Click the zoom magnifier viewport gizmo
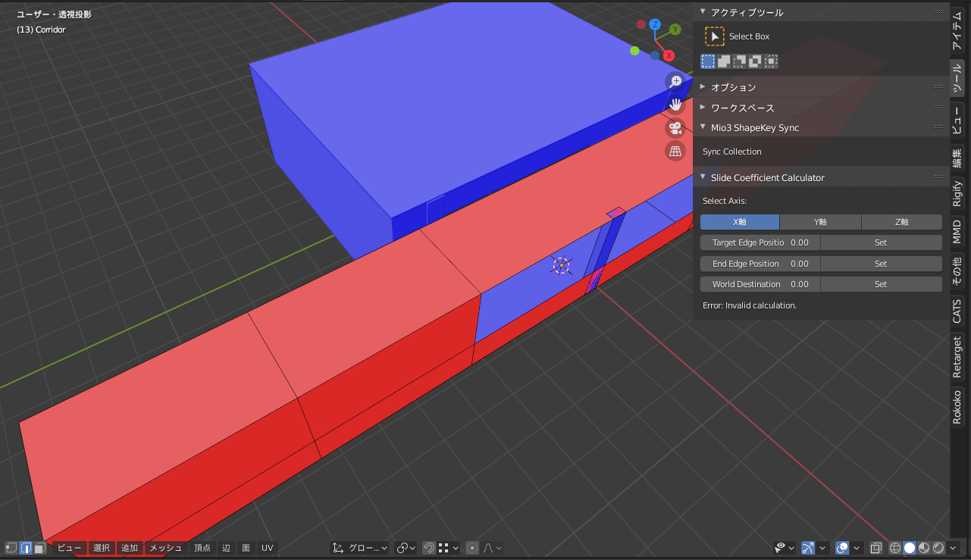971x560 pixels. (x=675, y=81)
